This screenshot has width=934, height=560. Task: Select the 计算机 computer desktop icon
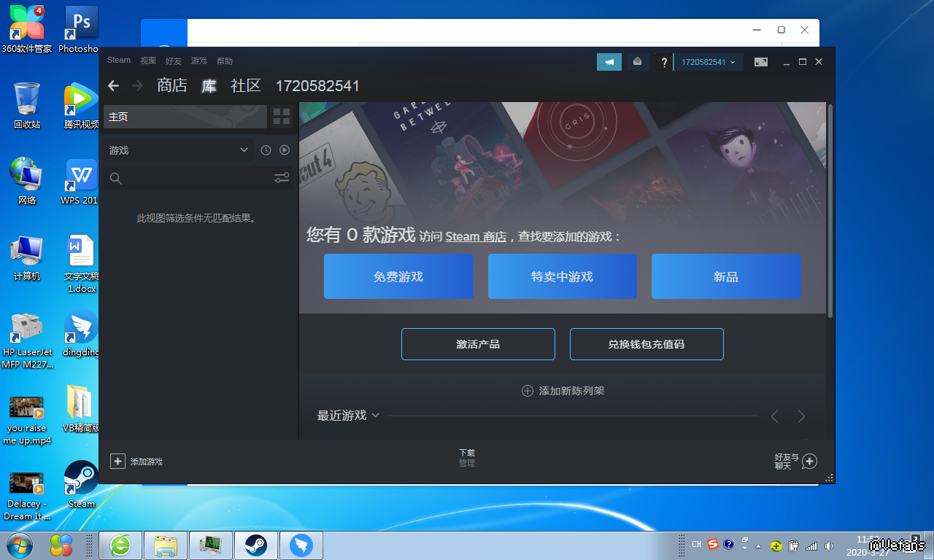point(27,257)
